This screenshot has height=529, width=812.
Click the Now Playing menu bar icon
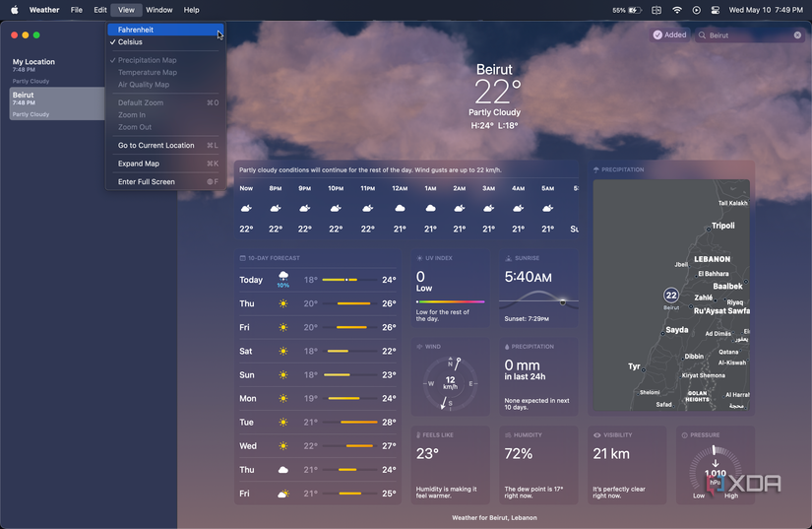coord(697,10)
